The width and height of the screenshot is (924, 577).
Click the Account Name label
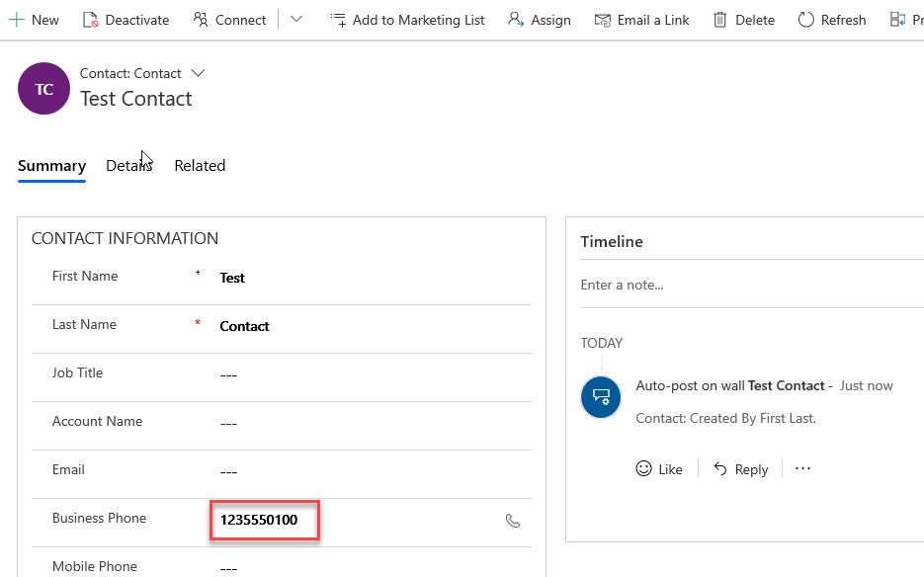point(97,422)
